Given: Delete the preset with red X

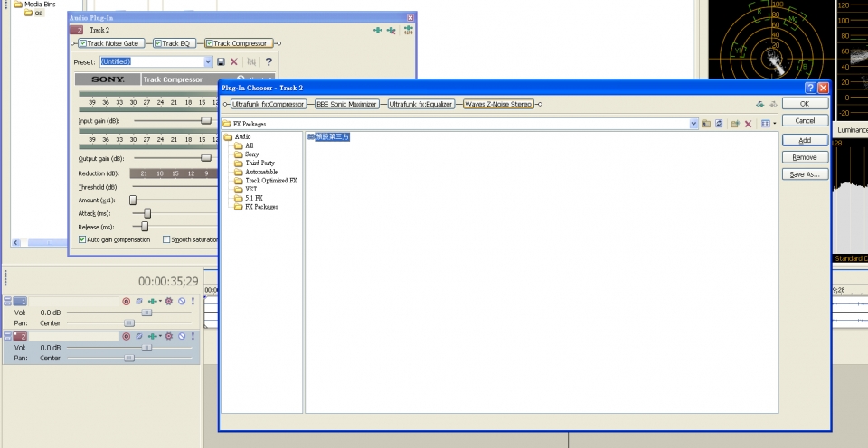Looking at the screenshot, I should (234, 61).
